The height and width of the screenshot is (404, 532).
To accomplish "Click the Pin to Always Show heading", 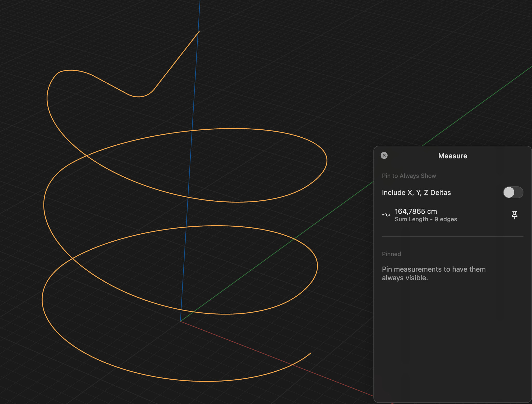I will tap(409, 176).
